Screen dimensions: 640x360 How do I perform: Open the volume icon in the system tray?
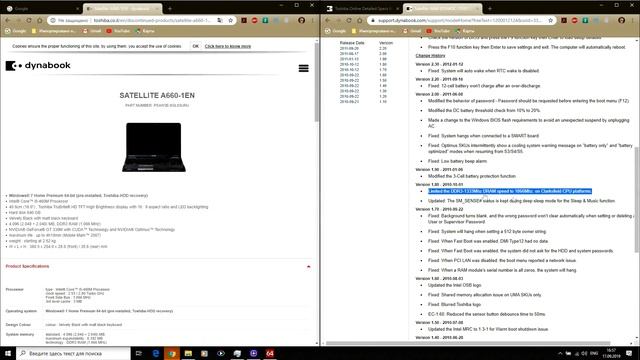point(584,353)
